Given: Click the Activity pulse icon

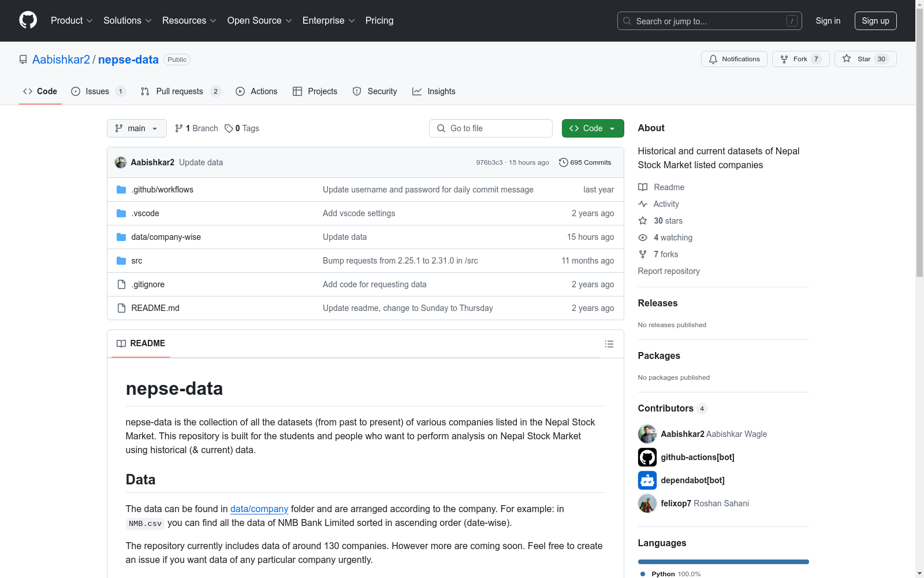Looking at the screenshot, I should (x=643, y=204).
